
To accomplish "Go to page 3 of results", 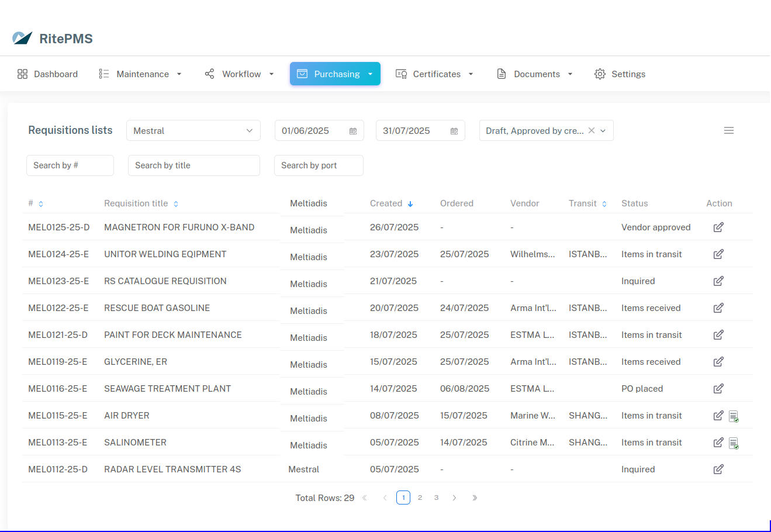I will (436, 498).
